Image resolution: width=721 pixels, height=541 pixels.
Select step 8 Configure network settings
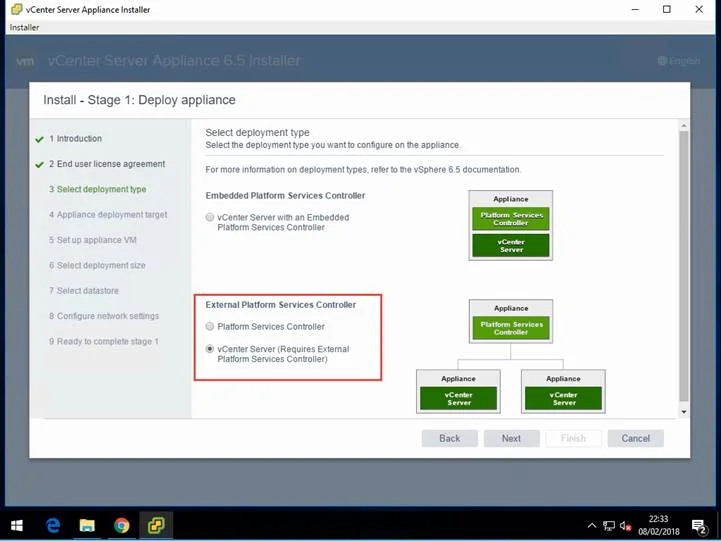coord(104,316)
